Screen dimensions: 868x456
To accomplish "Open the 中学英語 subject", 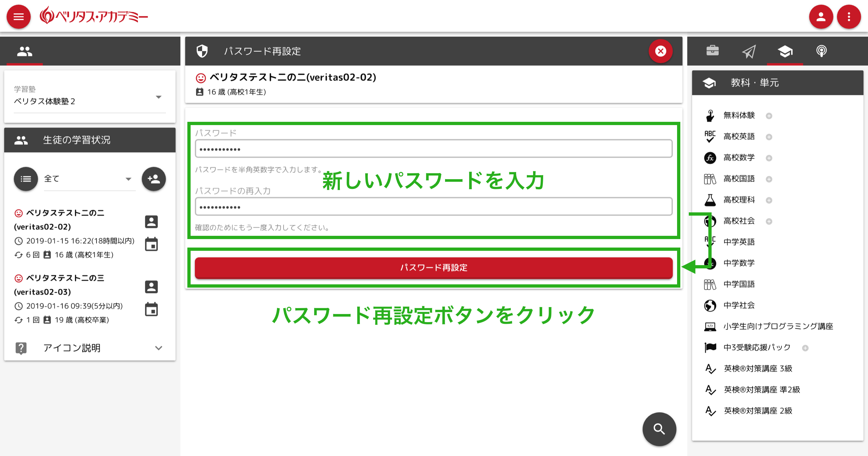I will 739,242.
